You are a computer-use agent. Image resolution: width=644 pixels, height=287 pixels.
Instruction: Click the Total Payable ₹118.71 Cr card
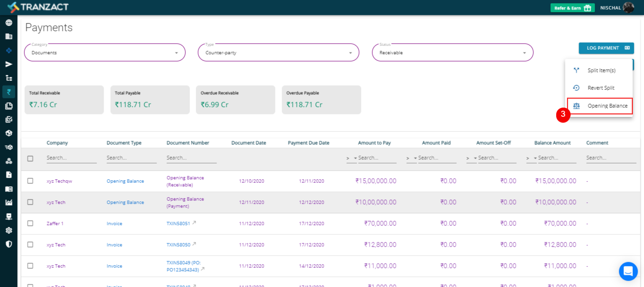tap(150, 100)
